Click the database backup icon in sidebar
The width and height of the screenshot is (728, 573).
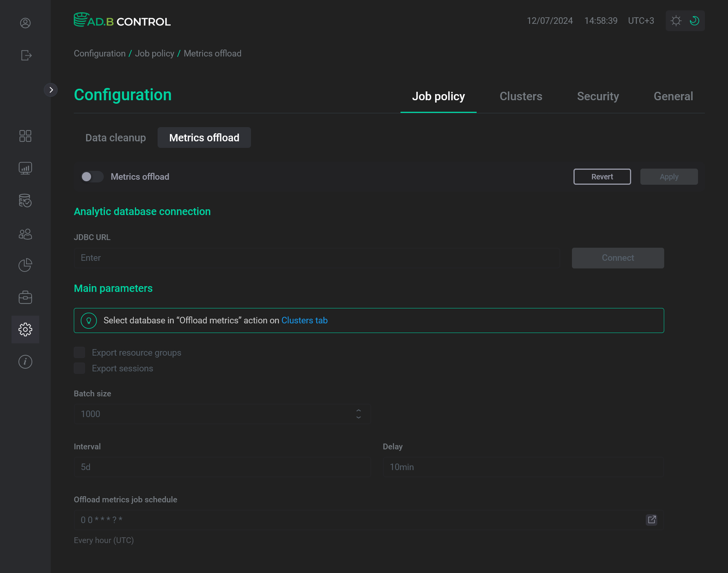pyautogui.click(x=25, y=200)
